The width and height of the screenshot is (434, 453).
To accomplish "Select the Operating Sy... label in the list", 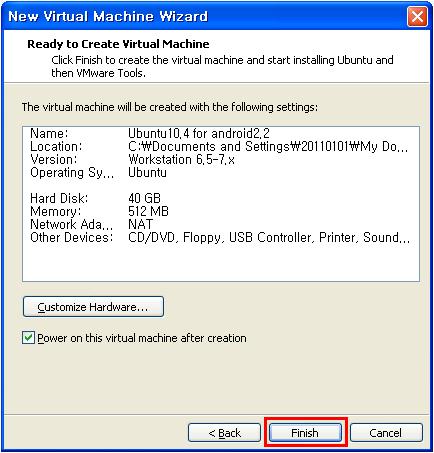I will (x=72, y=173).
